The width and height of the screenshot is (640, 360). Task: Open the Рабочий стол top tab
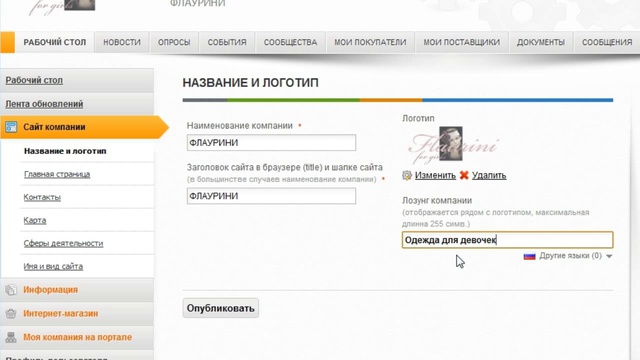pyautogui.click(x=55, y=42)
